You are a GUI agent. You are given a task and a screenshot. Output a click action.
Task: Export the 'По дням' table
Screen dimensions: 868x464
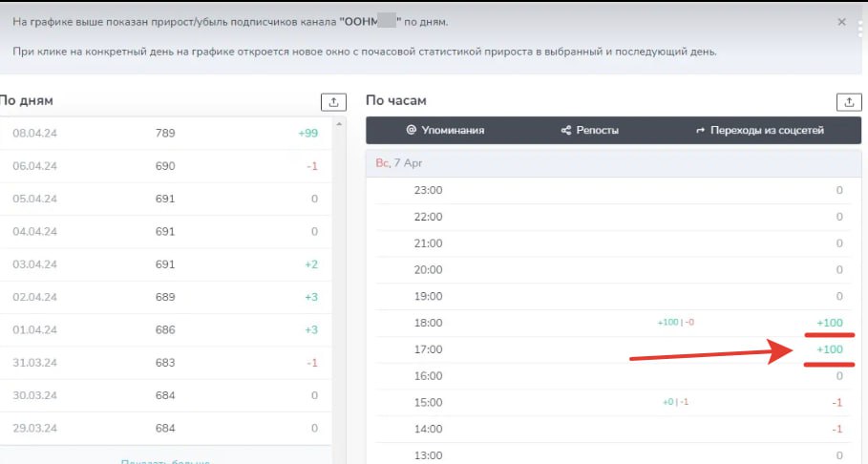click(333, 102)
